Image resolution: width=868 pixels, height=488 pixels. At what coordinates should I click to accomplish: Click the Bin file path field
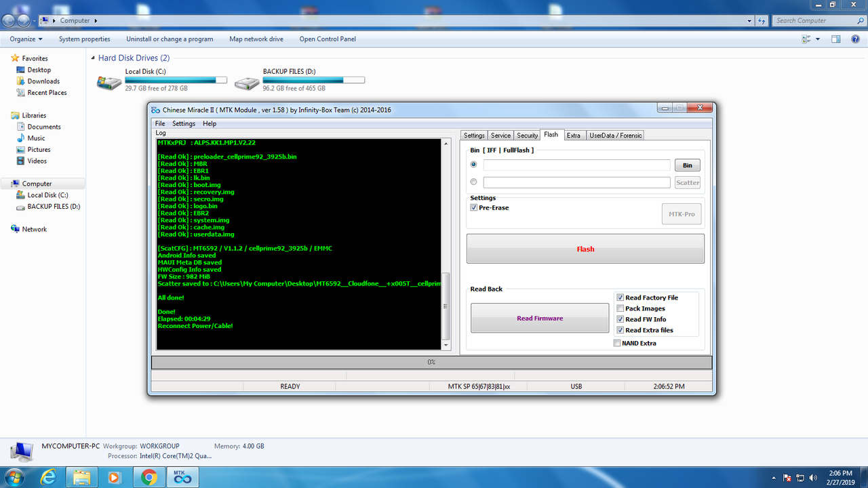point(576,165)
